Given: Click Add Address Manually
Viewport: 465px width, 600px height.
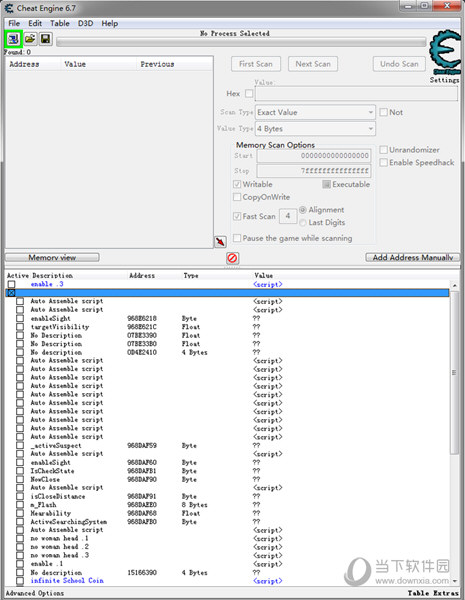Looking at the screenshot, I should (x=413, y=258).
